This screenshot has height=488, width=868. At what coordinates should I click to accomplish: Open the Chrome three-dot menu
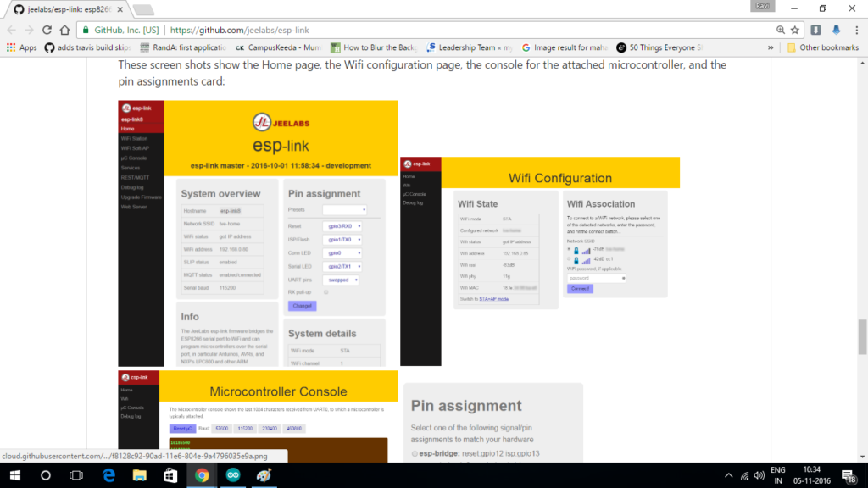click(856, 30)
